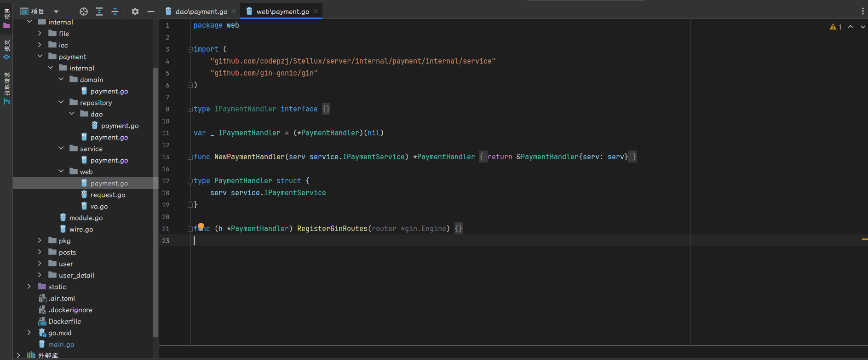Click the gin-gonic import string
The width and height of the screenshot is (868, 360).
click(264, 73)
